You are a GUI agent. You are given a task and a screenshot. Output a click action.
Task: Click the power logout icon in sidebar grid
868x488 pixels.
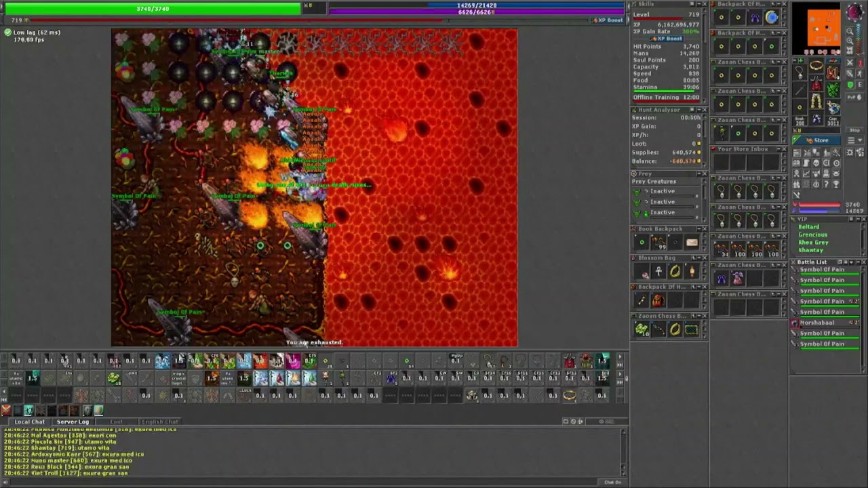816,184
